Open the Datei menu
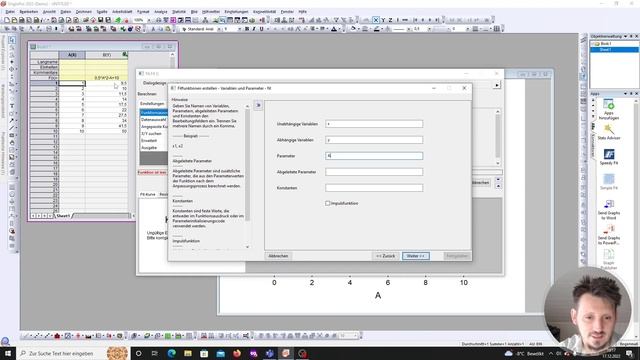Viewport: 640px width, 360px height. (10, 12)
